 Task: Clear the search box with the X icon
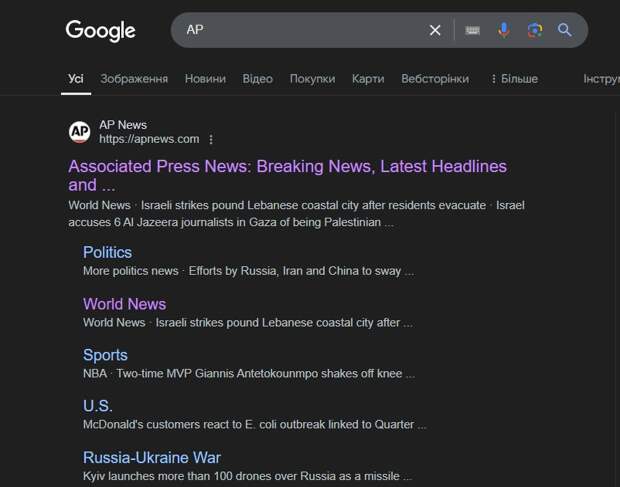pos(435,30)
